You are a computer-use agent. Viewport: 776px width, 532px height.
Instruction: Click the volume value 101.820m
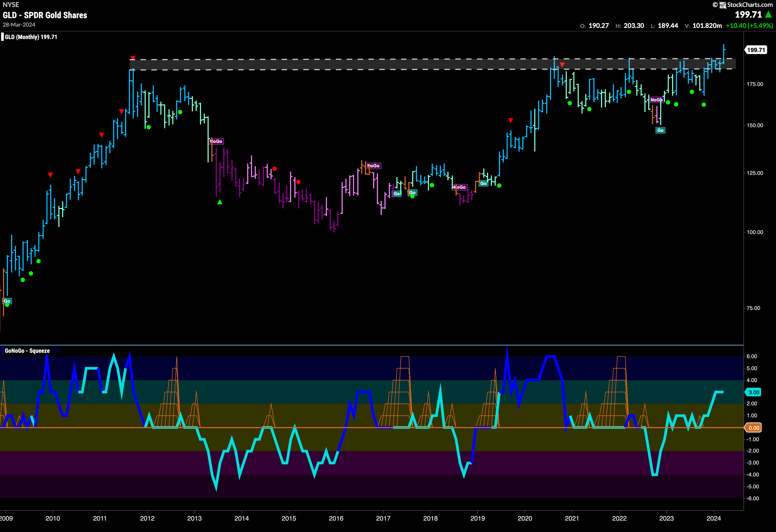coord(707,26)
